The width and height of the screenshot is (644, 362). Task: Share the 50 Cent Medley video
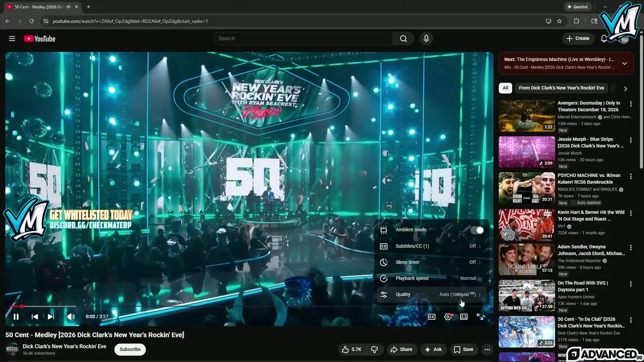[x=401, y=349]
